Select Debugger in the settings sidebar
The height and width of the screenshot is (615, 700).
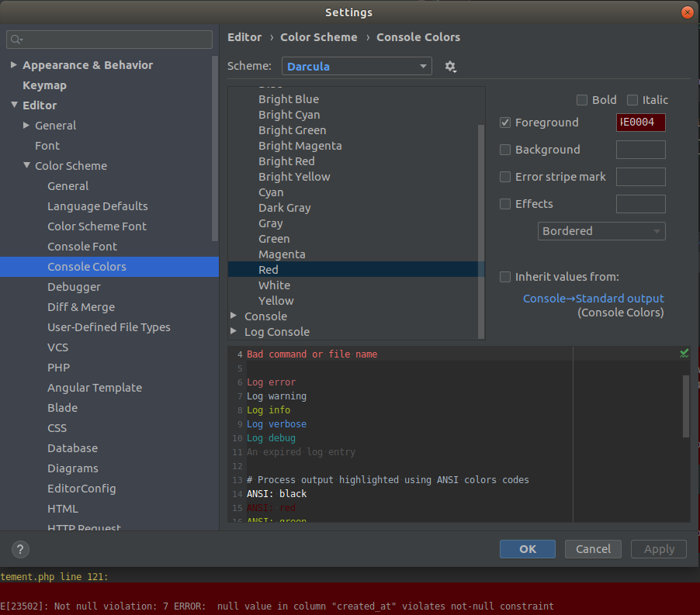[74, 286]
